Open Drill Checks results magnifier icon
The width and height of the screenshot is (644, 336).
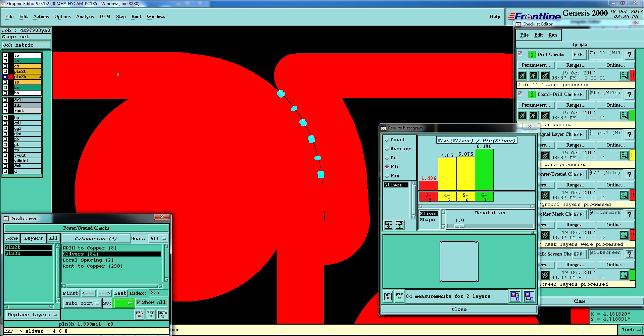pos(624,75)
